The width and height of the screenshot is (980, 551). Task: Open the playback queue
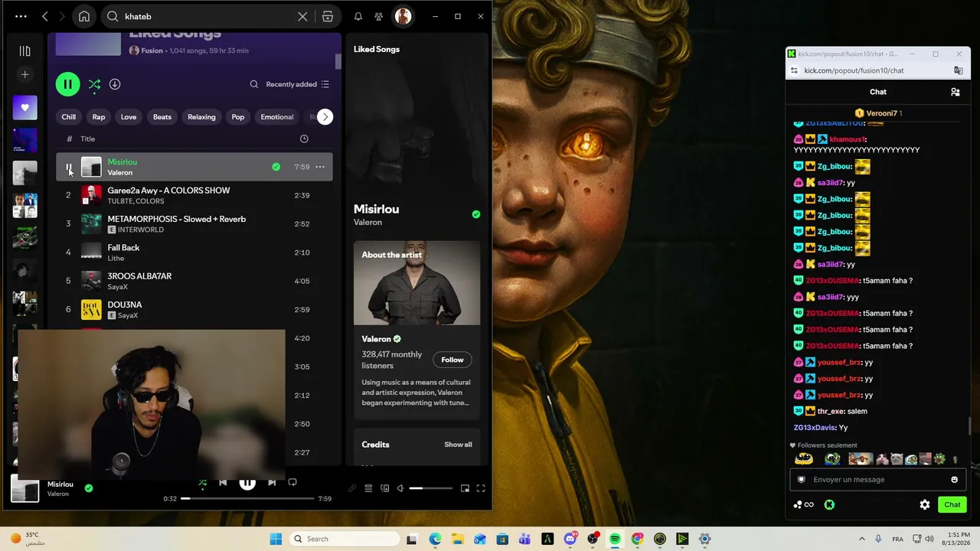[368, 488]
